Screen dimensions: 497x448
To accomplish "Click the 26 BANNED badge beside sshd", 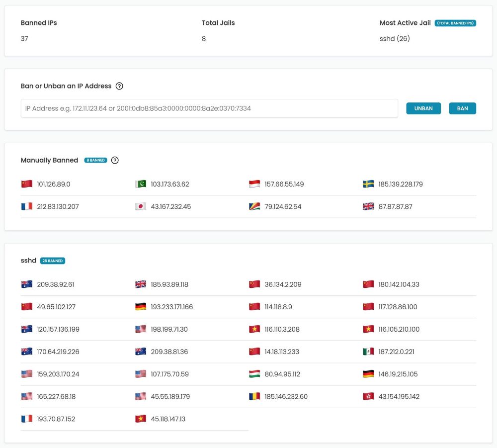I will pyautogui.click(x=52, y=261).
